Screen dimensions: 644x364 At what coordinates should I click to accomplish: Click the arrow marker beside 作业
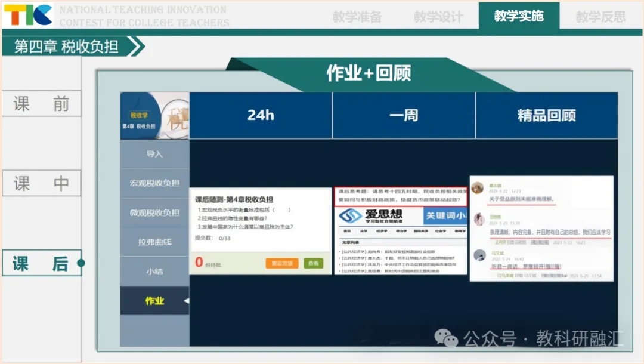click(187, 301)
